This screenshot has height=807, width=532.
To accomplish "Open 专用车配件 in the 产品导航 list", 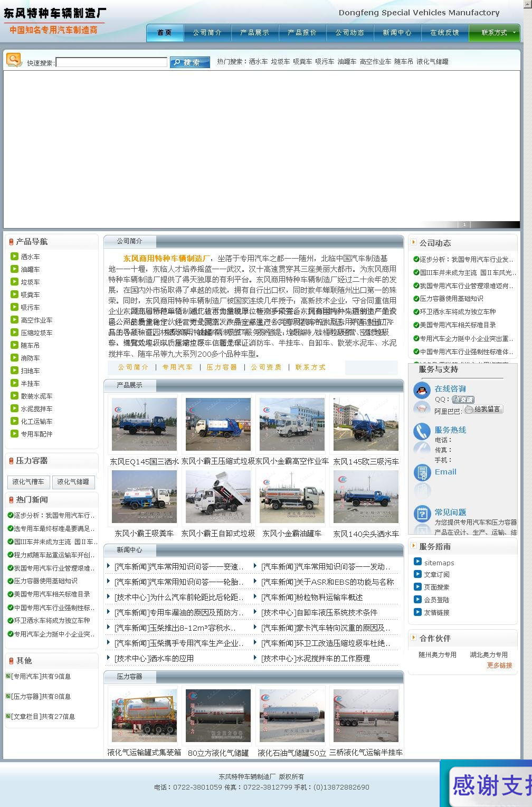I will click(x=36, y=434).
